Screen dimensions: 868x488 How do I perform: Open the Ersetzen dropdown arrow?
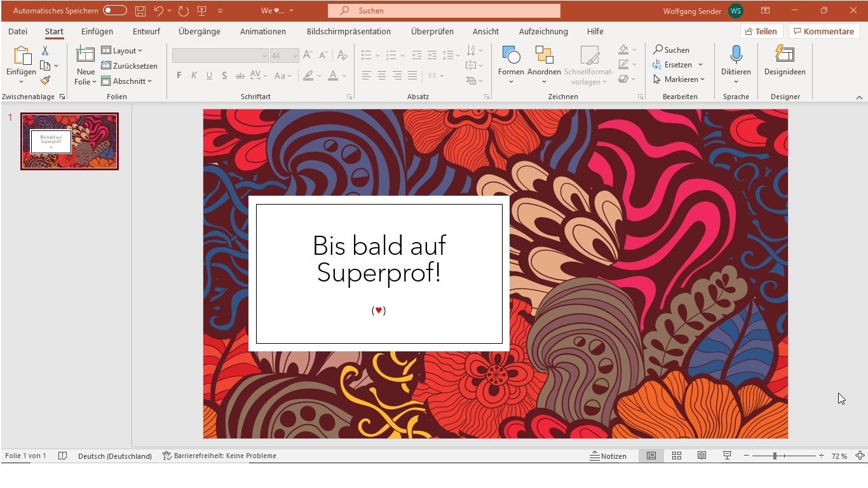[x=700, y=65]
